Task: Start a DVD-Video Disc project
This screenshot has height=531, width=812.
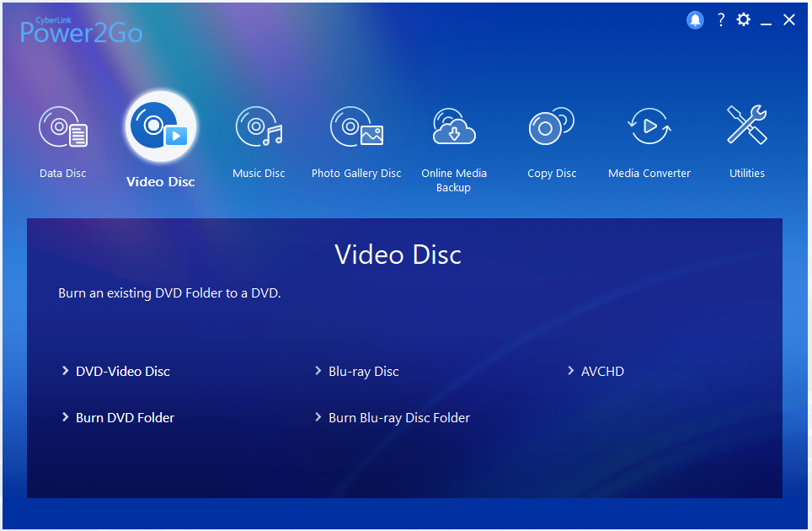Action: pos(123,372)
